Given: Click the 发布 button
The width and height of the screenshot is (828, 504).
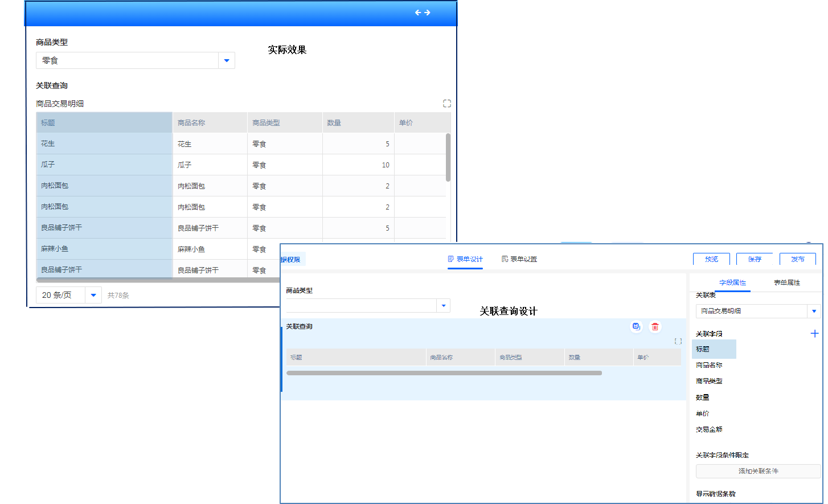Looking at the screenshot, I should [x=797, y=259].
